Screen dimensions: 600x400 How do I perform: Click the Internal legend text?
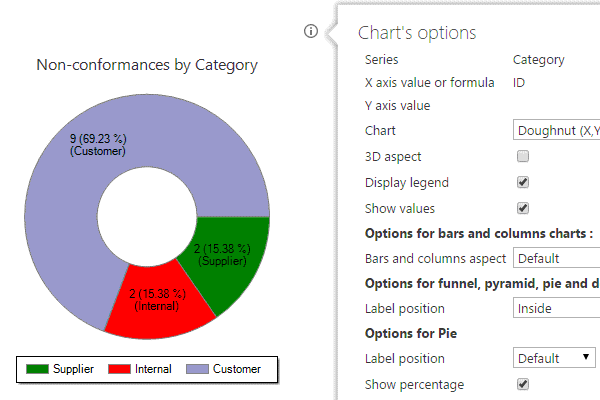click(153, 369)
